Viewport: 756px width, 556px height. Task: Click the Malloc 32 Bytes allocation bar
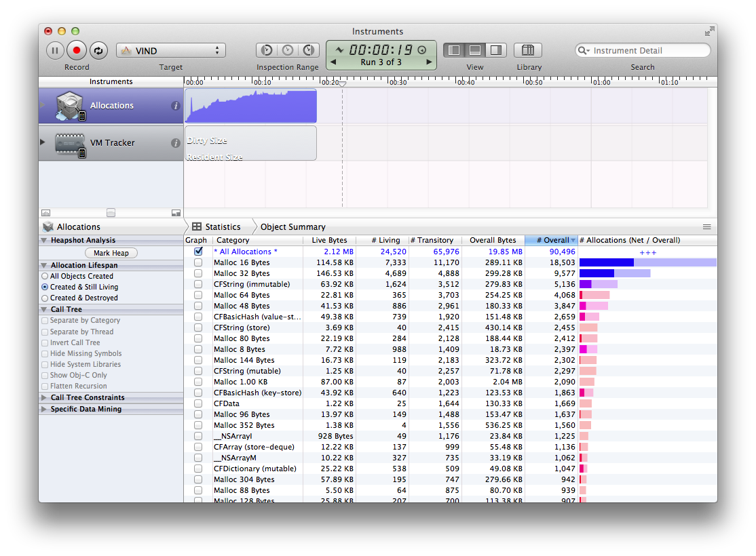tap(615, 273)
